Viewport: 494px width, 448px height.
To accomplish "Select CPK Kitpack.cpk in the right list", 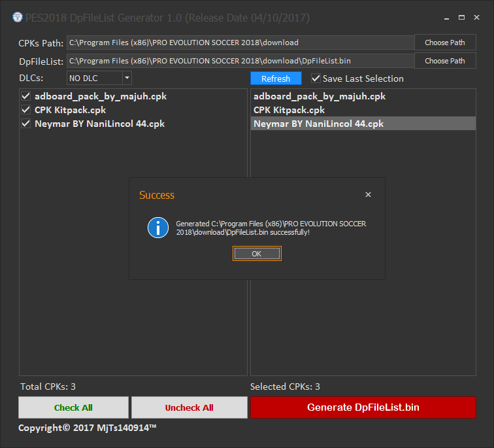I will pyautogui.click(x=363, y=110).
